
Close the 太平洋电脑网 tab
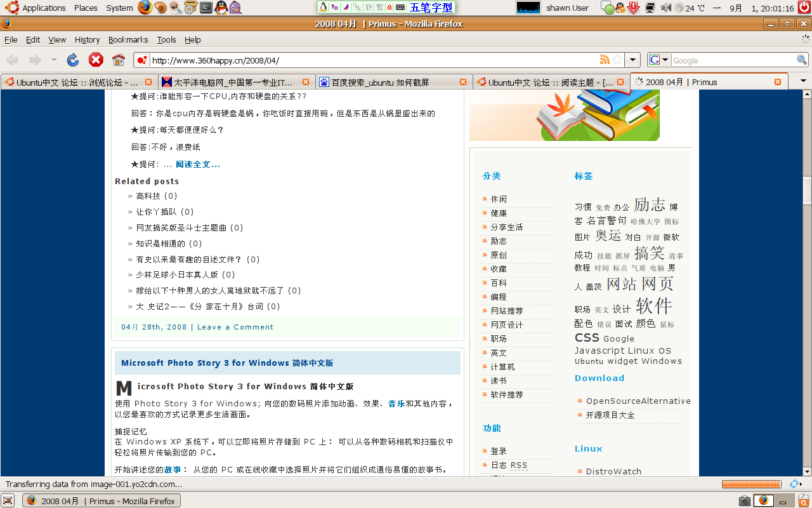[x=306, y=82]
